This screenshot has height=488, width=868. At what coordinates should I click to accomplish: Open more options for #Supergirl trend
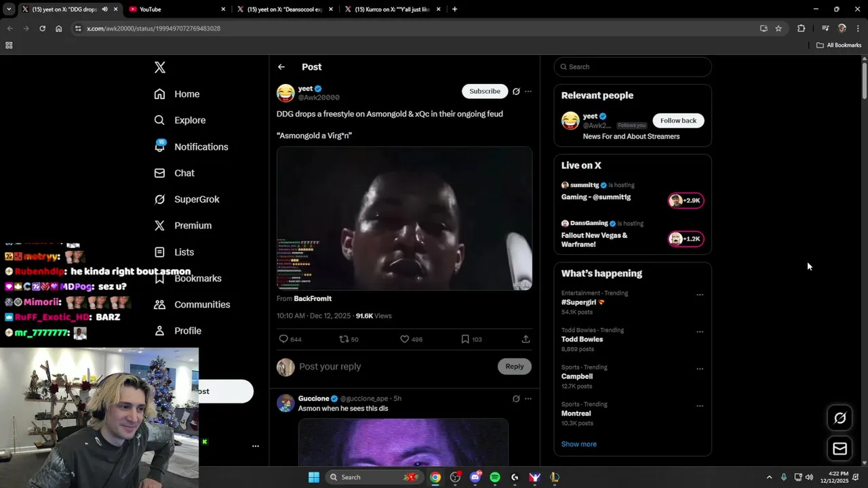point(700,295)
